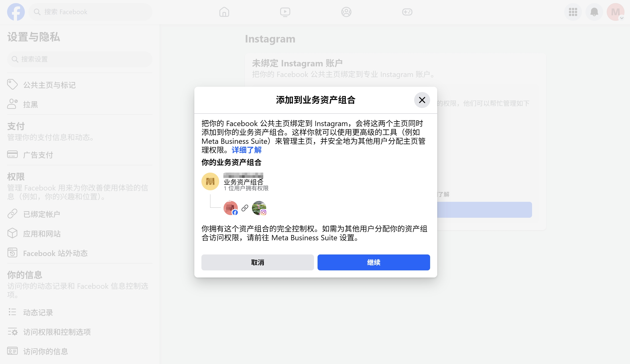This screenshot has width=630, height=364.
Task: Click the link icon between the two pages
Action: (244, 208)
